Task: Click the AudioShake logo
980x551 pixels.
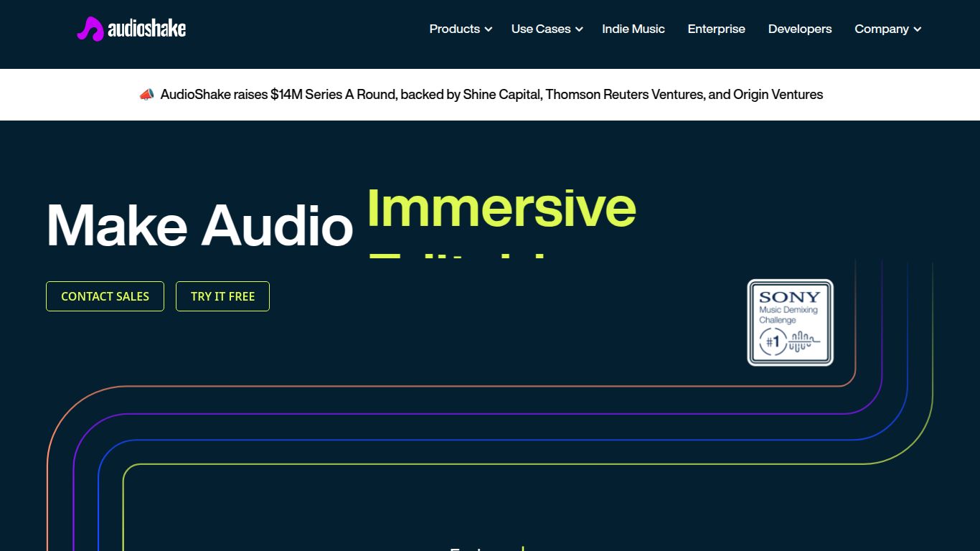Action: 131,29
